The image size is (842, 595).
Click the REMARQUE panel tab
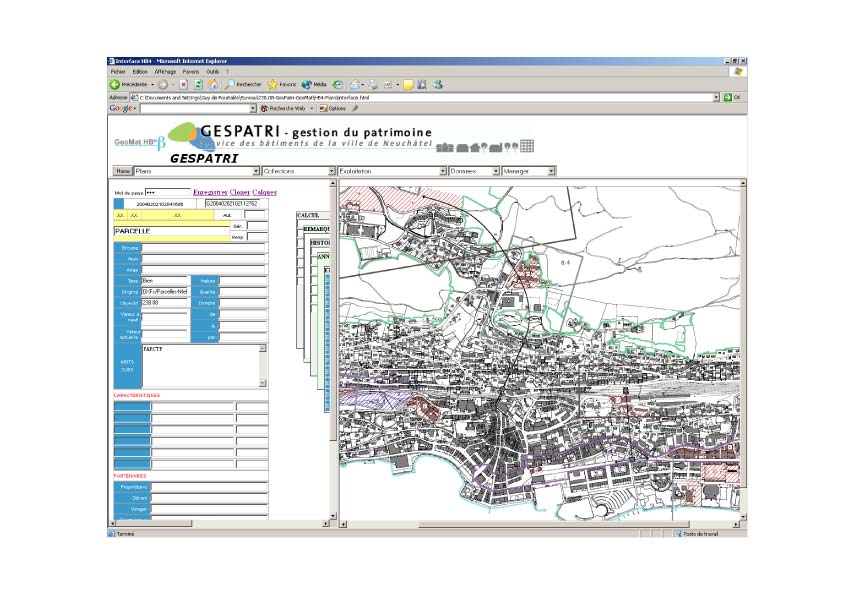[316, 229]
